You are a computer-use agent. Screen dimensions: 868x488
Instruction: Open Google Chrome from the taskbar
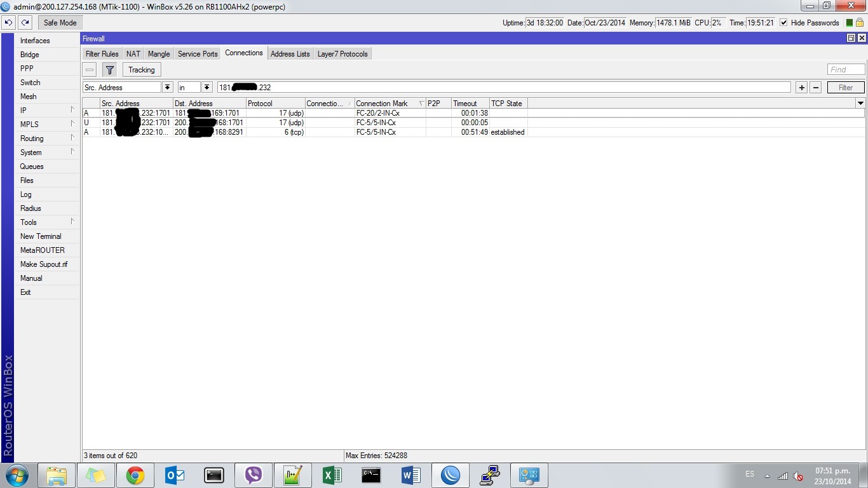[135, 475]
